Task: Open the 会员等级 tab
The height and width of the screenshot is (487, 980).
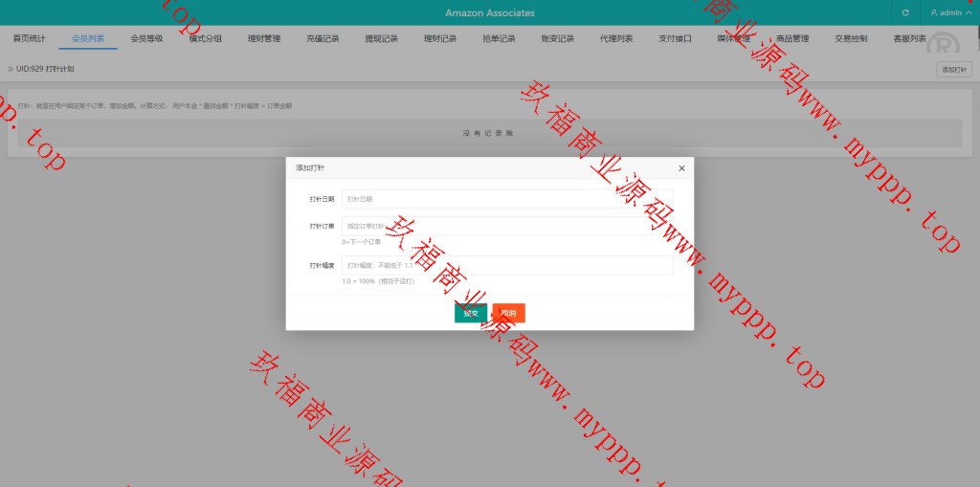Action: (x=146, y=39)
